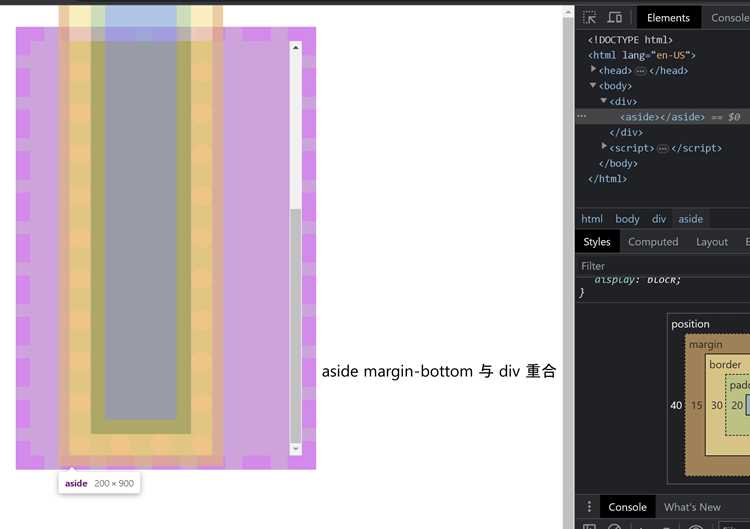This screenshot has width=750, height=529.
Task: Expand the script node triangle
Action: pos(604,146)
